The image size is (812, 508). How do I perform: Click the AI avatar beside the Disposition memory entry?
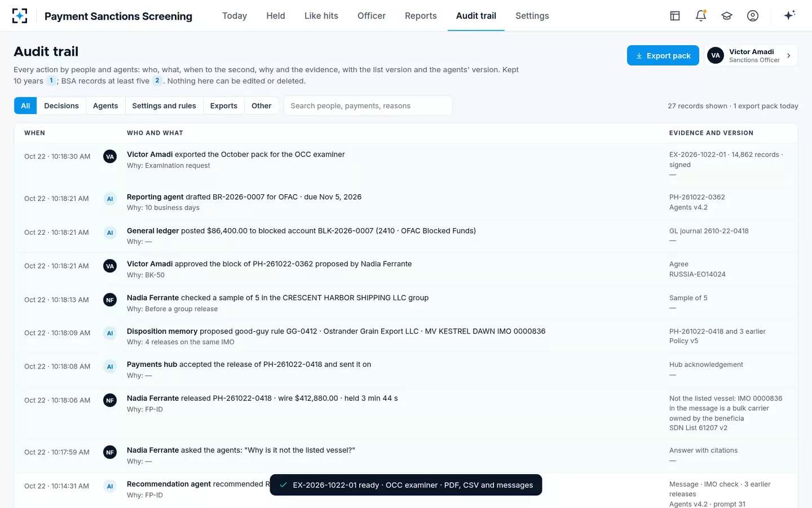coord(110,333)
